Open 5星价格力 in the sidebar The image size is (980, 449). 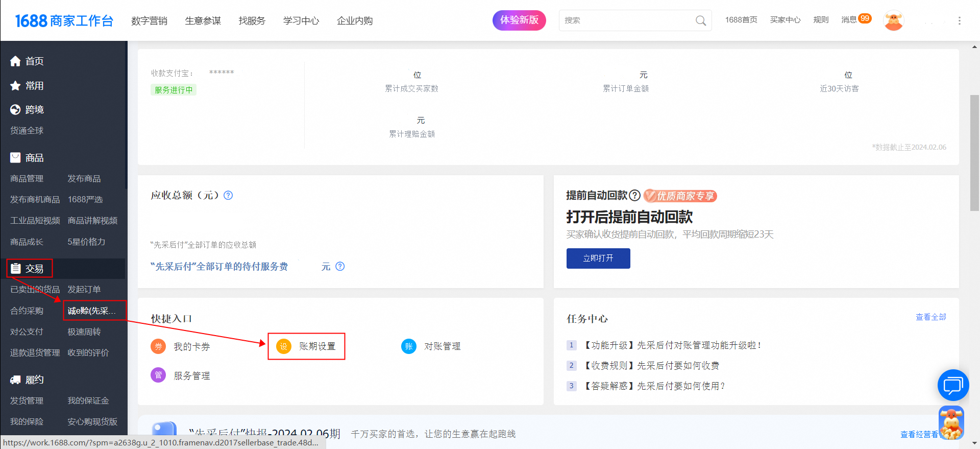(86, 242)
